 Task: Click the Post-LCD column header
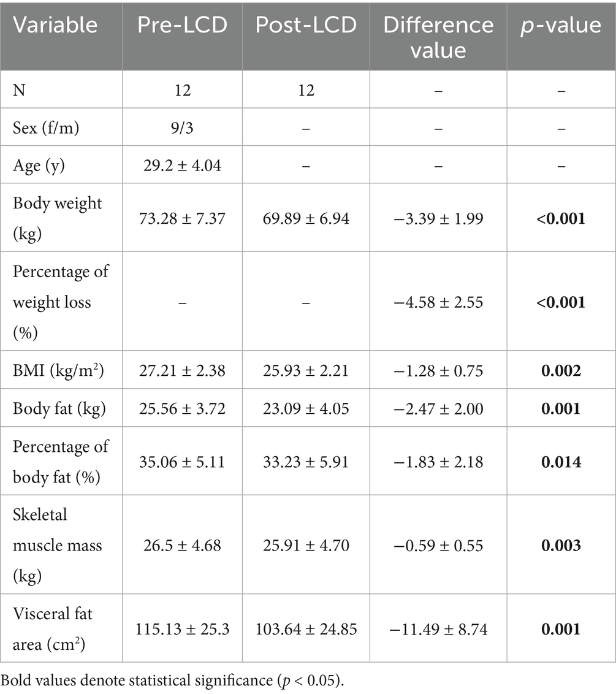(306, 25)
